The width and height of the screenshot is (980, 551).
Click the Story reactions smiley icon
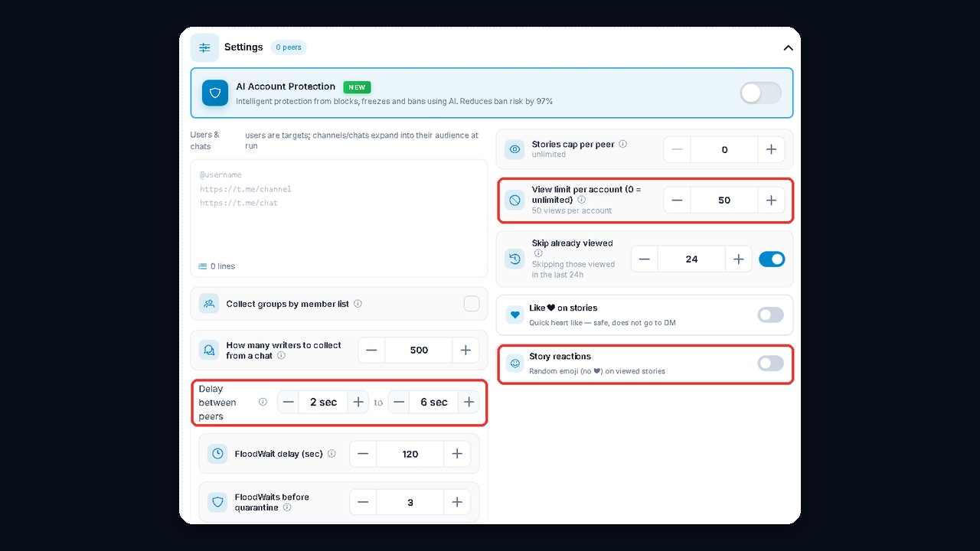515,364
